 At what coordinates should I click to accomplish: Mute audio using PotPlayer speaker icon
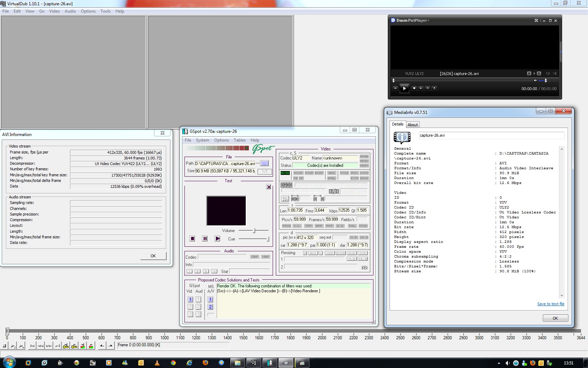point(535,81)
